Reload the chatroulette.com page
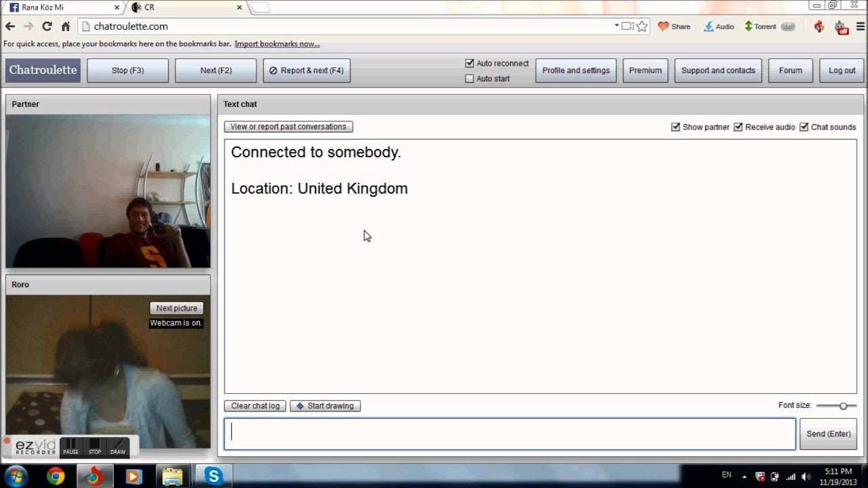This screenshot has width=868, height=488. tap(47, 26)
